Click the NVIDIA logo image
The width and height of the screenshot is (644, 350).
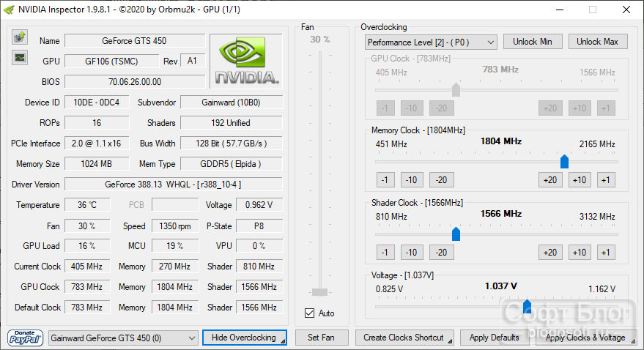click(246, 61)
